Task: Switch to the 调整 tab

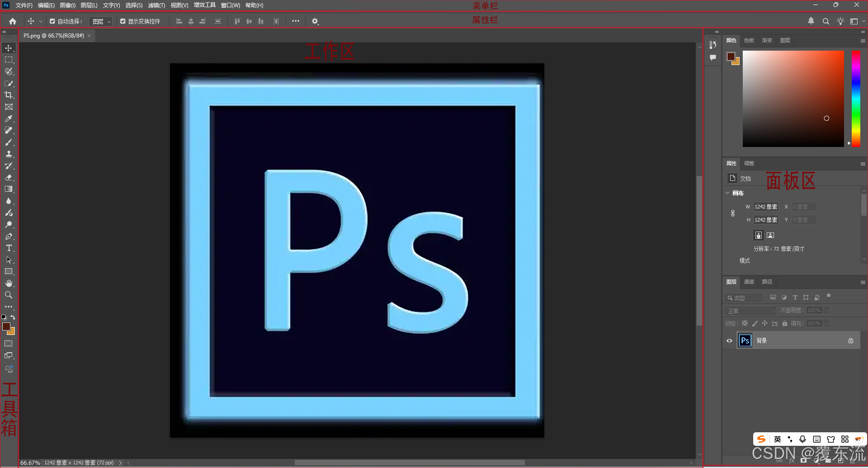Action: pos(749,163)
